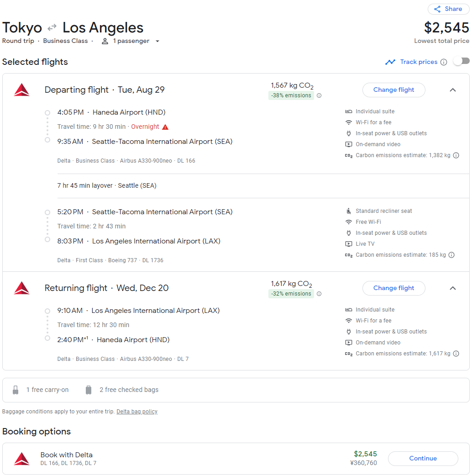This screenshot has height=476, width=472.
Task: Click info icon next to -32% emissions
Action: click(x=319, y=294)
